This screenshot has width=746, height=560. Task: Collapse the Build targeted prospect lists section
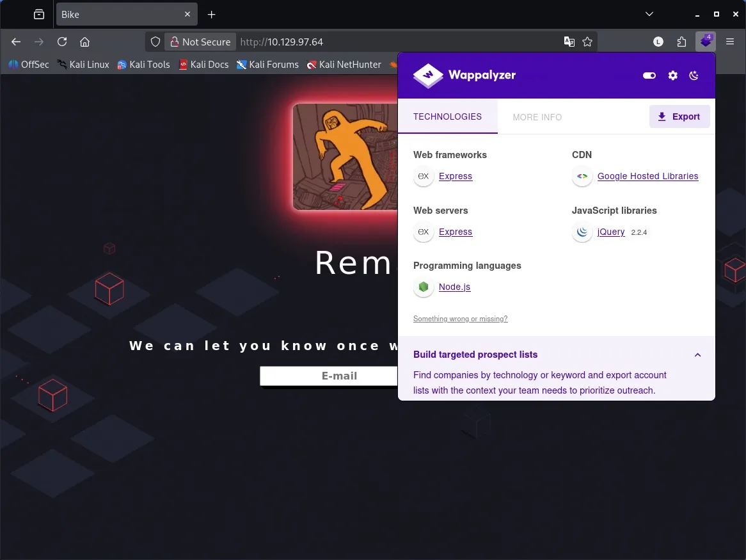click(x=697, y=355)
